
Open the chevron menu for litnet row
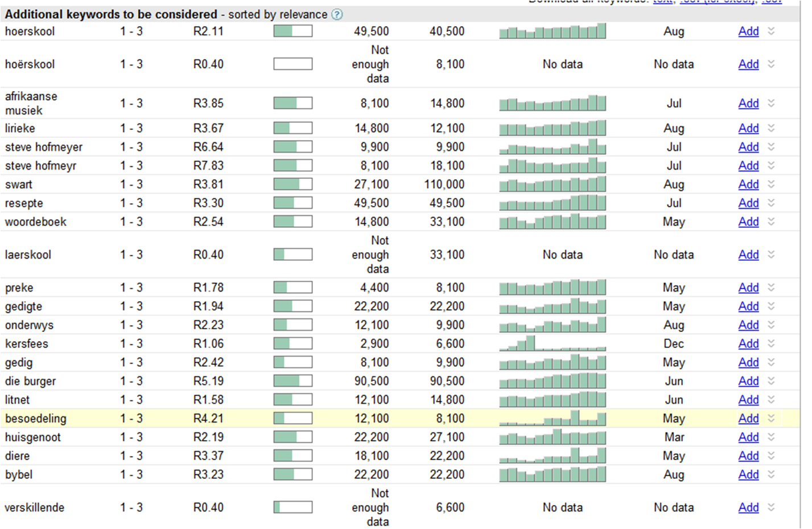[x=771, y=400]
